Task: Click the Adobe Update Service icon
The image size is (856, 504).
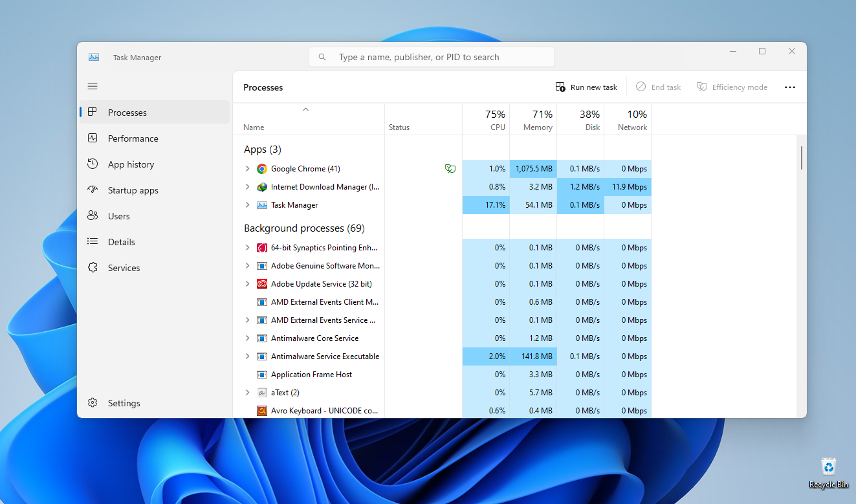Action: 262,284
